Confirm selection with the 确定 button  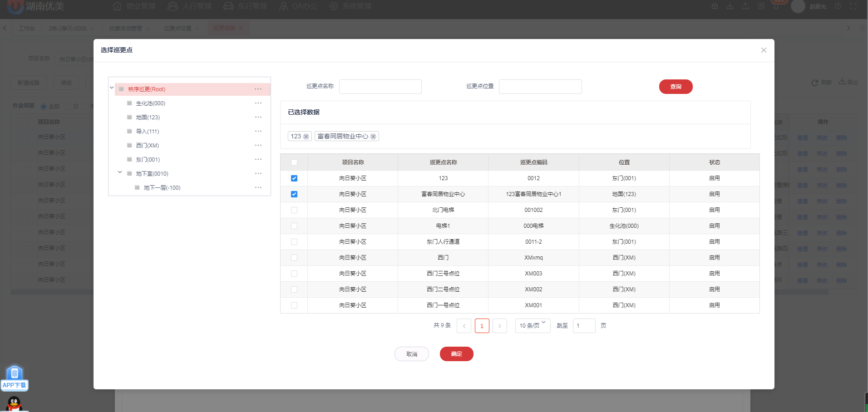pos(457,354)
